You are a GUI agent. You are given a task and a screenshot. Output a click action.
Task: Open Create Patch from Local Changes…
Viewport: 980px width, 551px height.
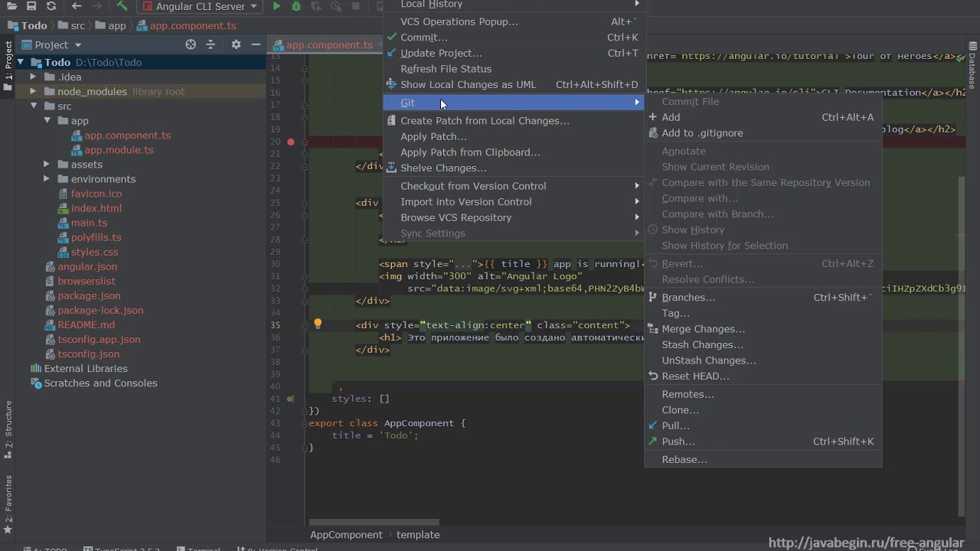pyautogui.click(x=514, y=120)
